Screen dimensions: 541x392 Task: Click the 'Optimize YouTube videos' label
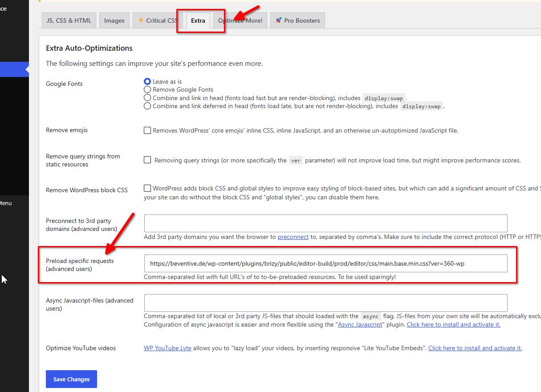coord(81,348)
